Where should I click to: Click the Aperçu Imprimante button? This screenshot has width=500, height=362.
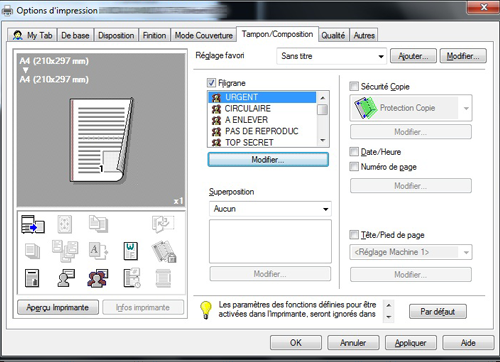(x=58, y=307)
